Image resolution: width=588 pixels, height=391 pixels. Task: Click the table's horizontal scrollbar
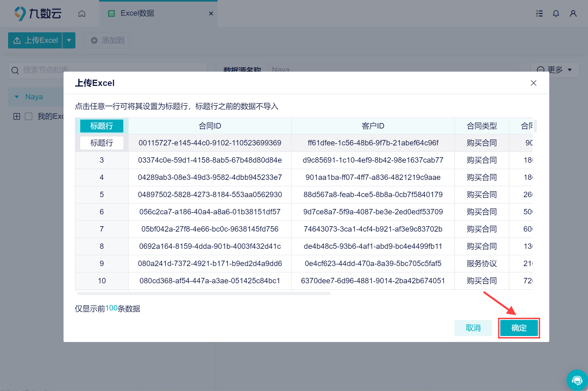click(x=204, y=294)
